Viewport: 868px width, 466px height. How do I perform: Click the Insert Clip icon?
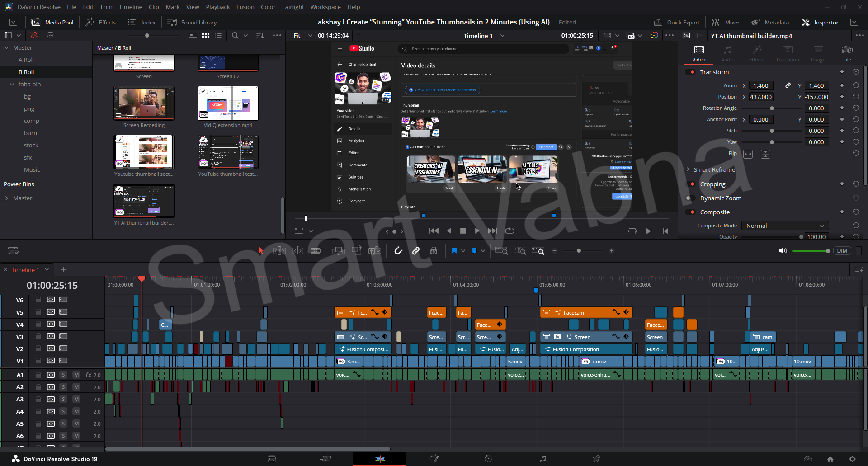(339, 251)
